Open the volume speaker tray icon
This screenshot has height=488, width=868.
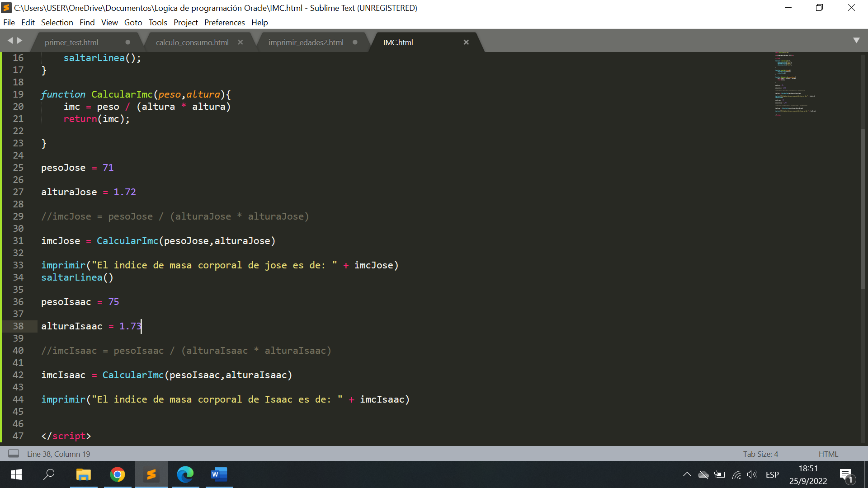[x=752, y=474]
